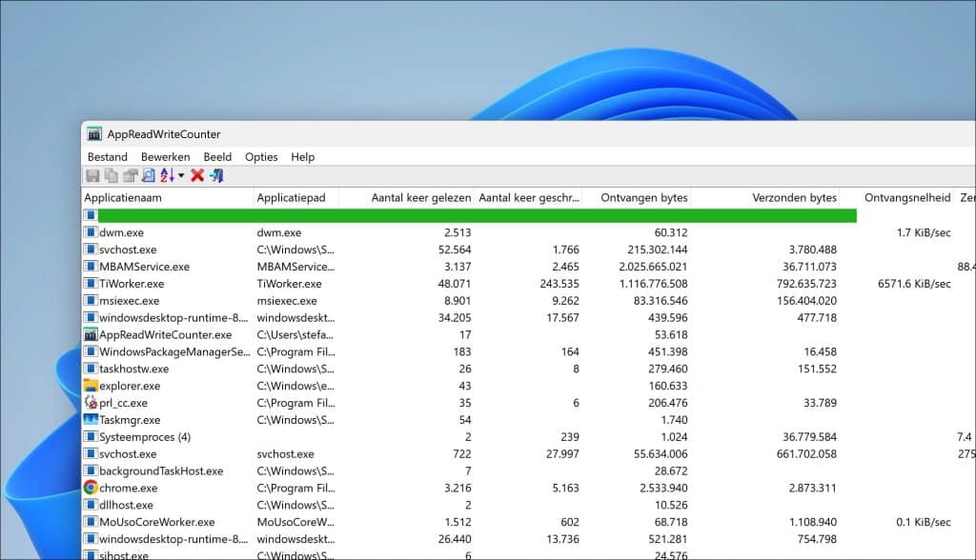Viewport: 976px width, 560px height.
Task: Open the Bestand menu
Action: [107, 157]
